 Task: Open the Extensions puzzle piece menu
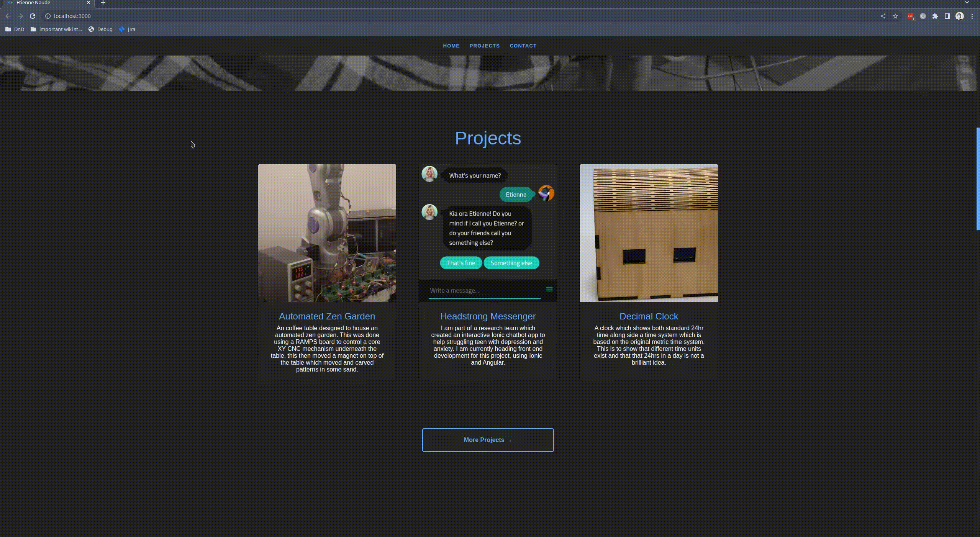click(x=935, y=16)
